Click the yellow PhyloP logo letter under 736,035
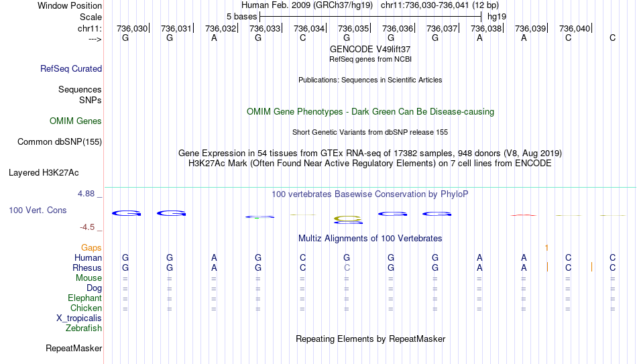The height and width of the screenshot is (364, 637). [348, 220]
